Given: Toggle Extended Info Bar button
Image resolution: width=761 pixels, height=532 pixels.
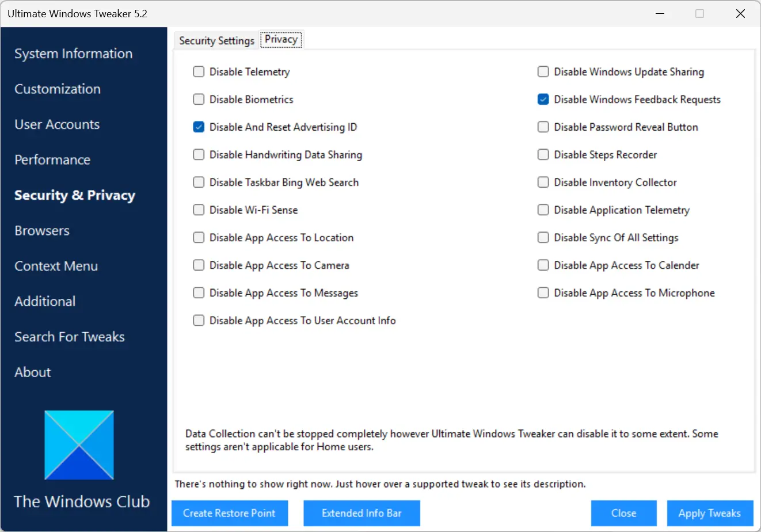Looking at the screenshot, I should click(362, 513).
